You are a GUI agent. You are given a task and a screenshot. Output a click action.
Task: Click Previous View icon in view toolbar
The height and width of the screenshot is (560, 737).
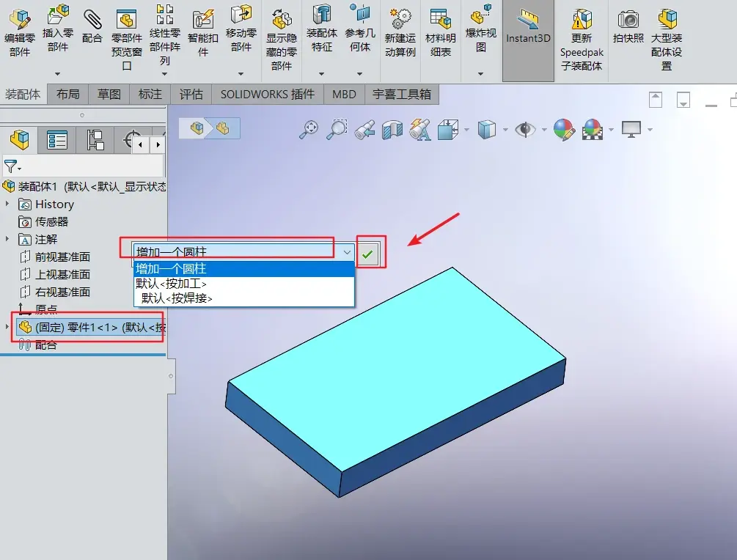(364, 130)
